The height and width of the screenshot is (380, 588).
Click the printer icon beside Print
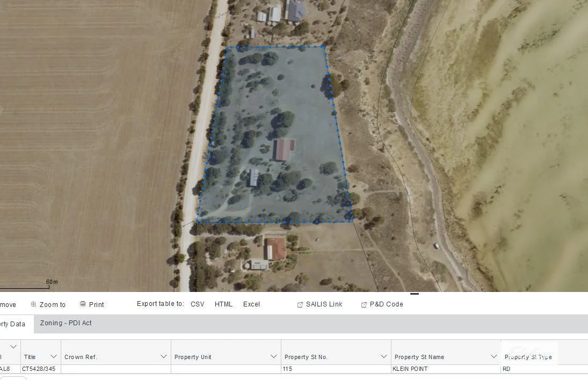coord(83,304)
